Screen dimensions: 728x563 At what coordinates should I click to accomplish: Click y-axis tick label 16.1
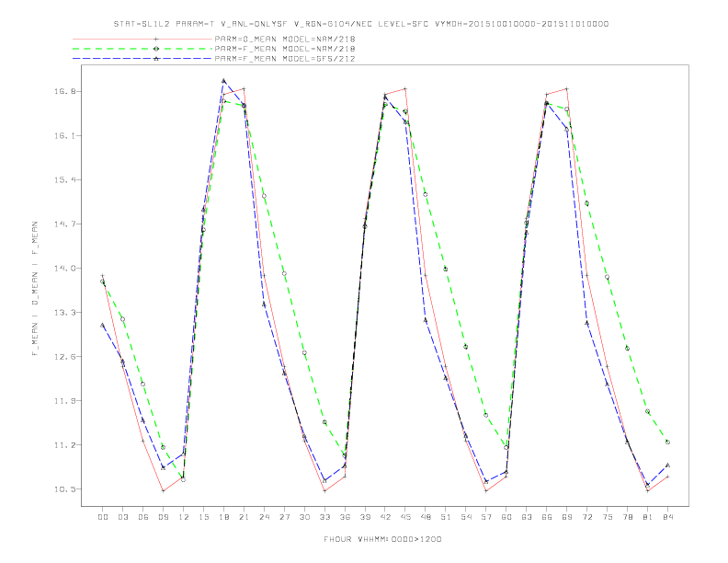click(64, 135)
